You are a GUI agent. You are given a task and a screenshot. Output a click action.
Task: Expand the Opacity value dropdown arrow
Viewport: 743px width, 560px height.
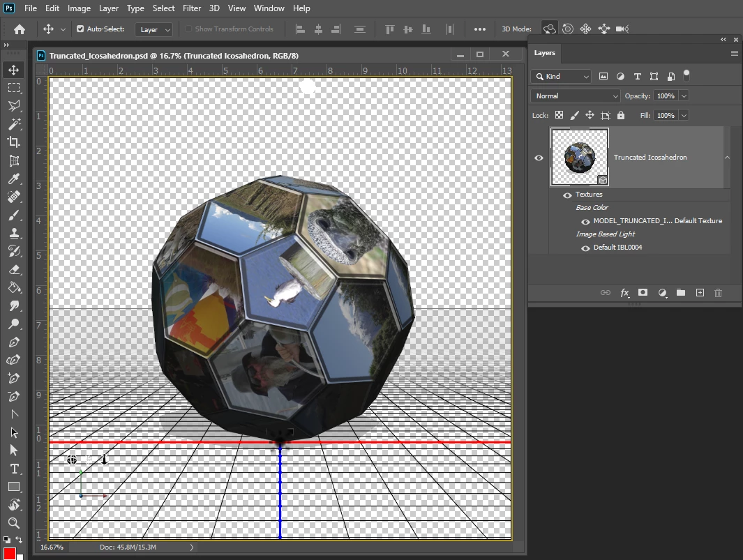(x=684, y=96)
